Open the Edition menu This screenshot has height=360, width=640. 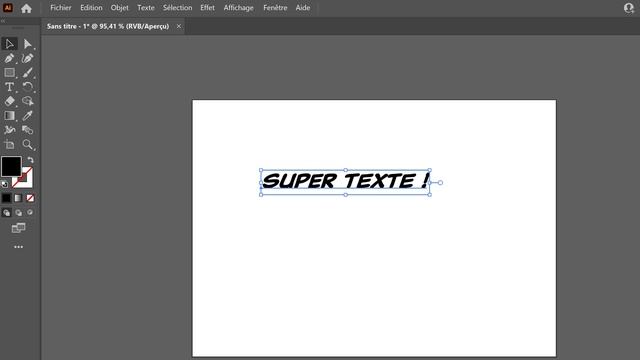pyautogui.click(x=91, y=8)
